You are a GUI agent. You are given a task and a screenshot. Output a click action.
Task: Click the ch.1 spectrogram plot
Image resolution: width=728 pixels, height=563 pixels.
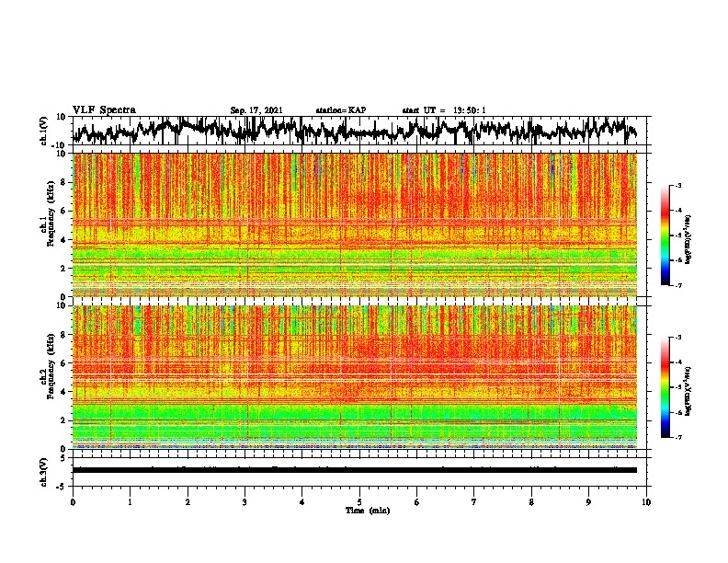355,224
